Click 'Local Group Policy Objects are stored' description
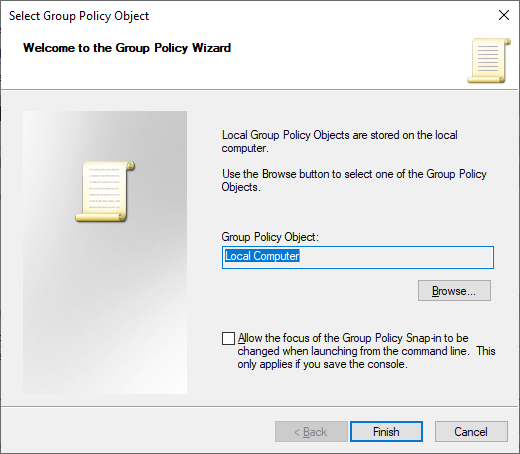 point(340,141)
